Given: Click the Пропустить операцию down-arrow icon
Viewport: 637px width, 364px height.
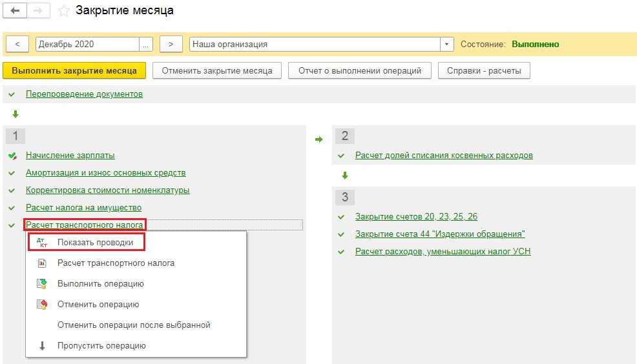Looking at the screenshot, I should [x=43, y=346].
